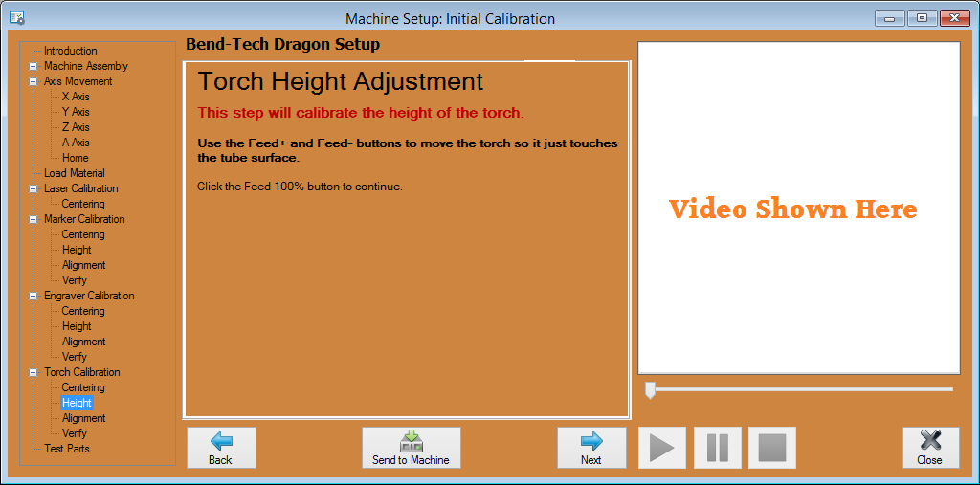The height and width of the screenshot is (485, 980).
Task: Select Laser Calibration tree item
Action: click(80, 188)
